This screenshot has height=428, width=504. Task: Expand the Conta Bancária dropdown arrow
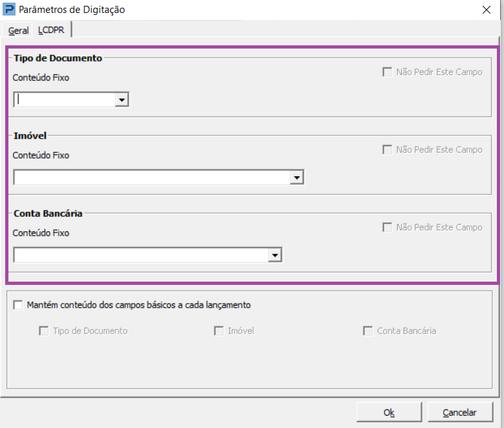(x=275, y=255)
